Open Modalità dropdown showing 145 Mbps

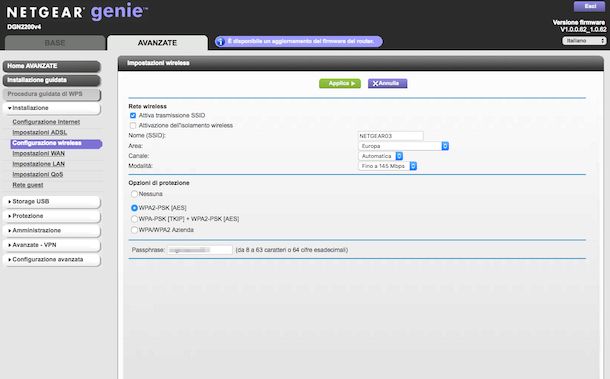tap(387, 166)
